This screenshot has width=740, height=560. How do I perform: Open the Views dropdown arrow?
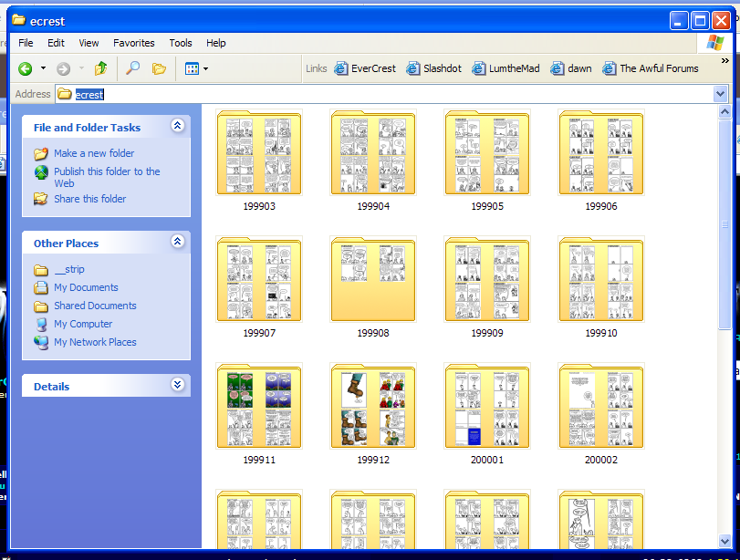coord(206,69)
